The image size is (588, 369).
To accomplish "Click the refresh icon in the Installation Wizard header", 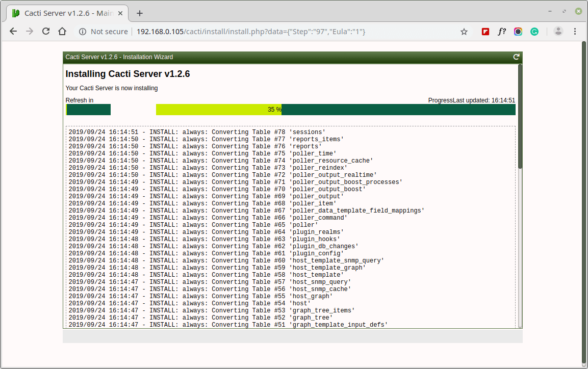I will pyautogui.click(x=517, y=57).
